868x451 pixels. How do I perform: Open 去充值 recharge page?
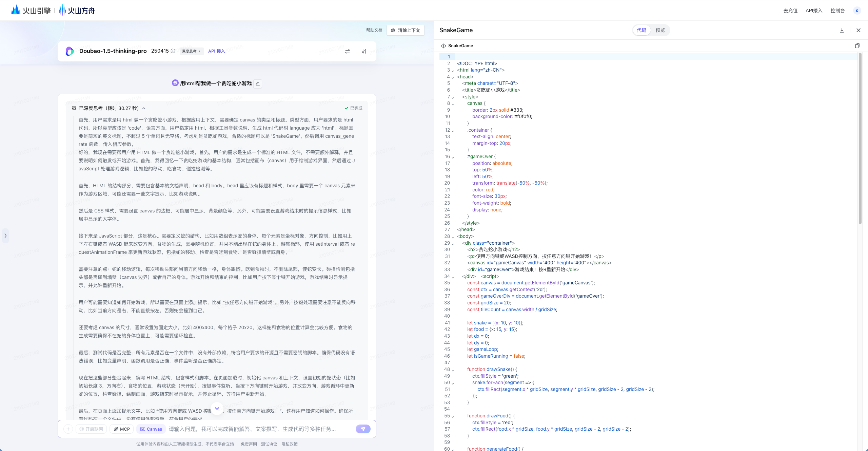pos(790,11)
